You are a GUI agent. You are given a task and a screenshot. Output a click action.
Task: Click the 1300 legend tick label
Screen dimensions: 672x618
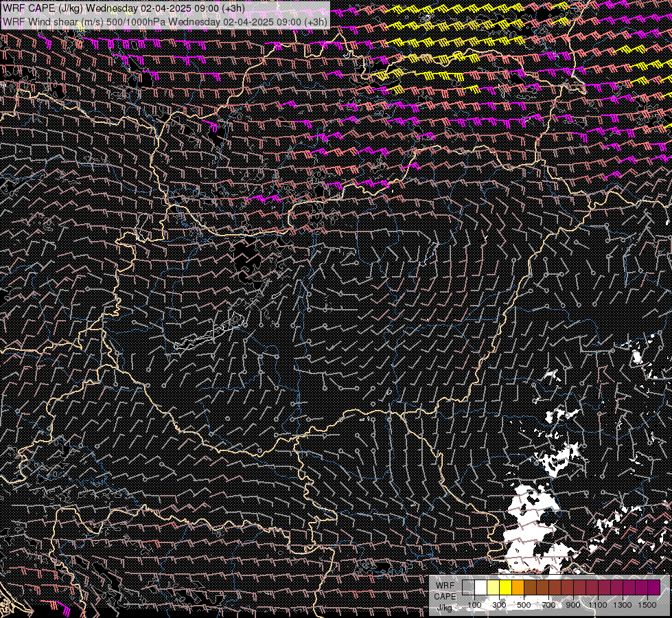click(x=623, y=605)
